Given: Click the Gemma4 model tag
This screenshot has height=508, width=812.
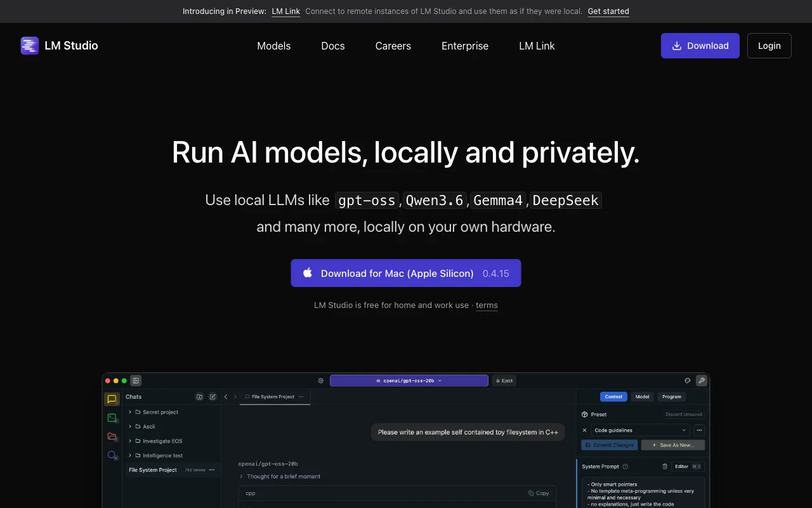Looking at the screenshot, I should 498,201.
